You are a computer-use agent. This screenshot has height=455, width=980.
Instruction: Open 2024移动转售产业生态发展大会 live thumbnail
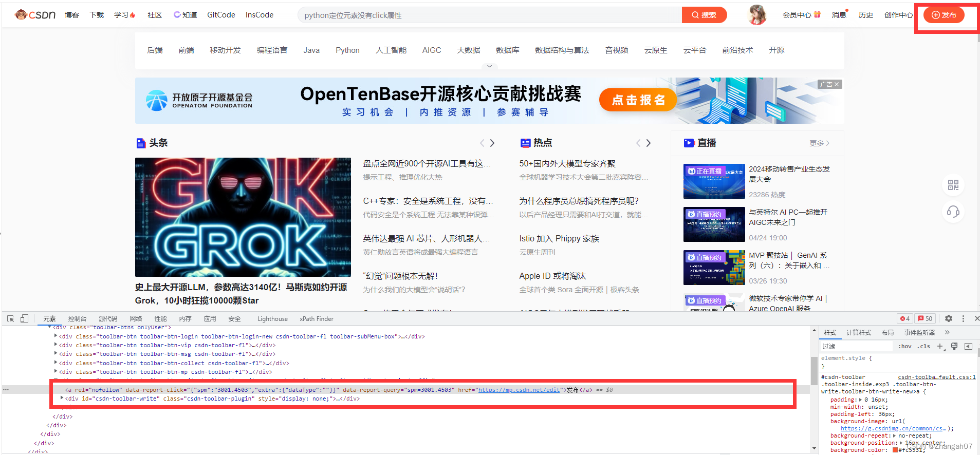714,181
